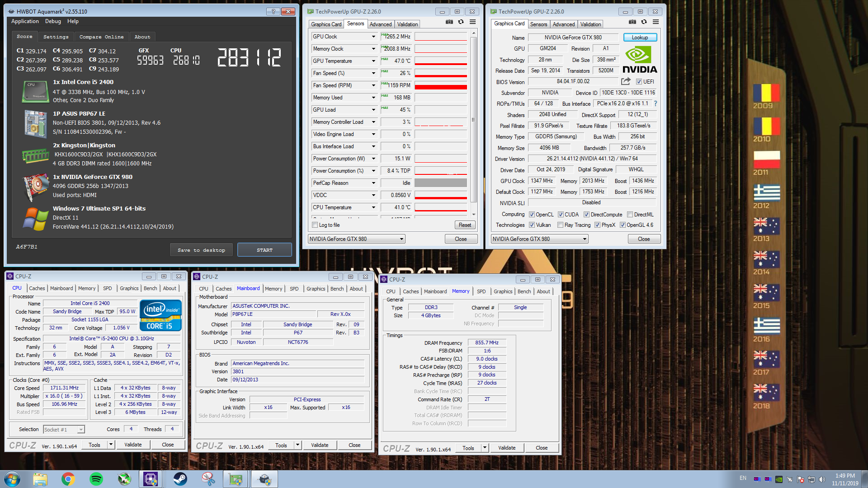868x488 pixels.
Task: Click Windows logo icon in Aquamark
Action: point(35,219)
